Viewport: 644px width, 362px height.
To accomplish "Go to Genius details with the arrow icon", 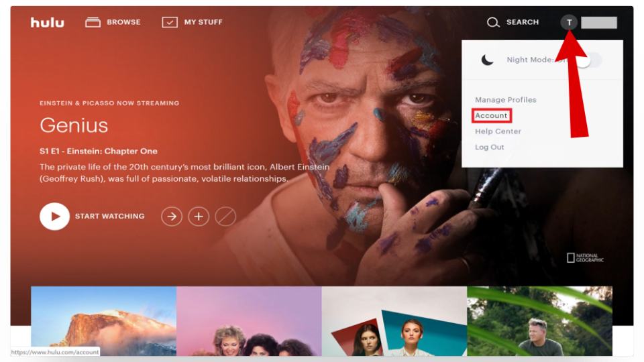I will 172,217.
